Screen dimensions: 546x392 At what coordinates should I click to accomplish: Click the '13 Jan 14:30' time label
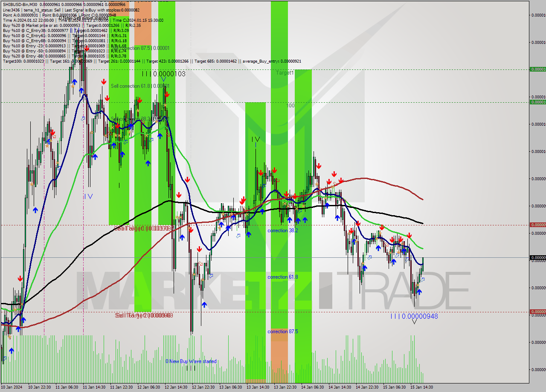[258, 387]
